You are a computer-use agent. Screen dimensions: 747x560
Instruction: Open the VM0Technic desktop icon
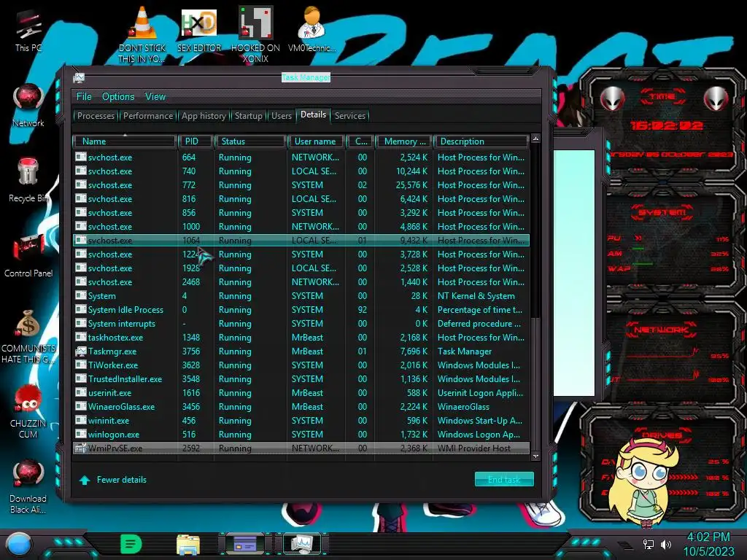tap(311, 29)
